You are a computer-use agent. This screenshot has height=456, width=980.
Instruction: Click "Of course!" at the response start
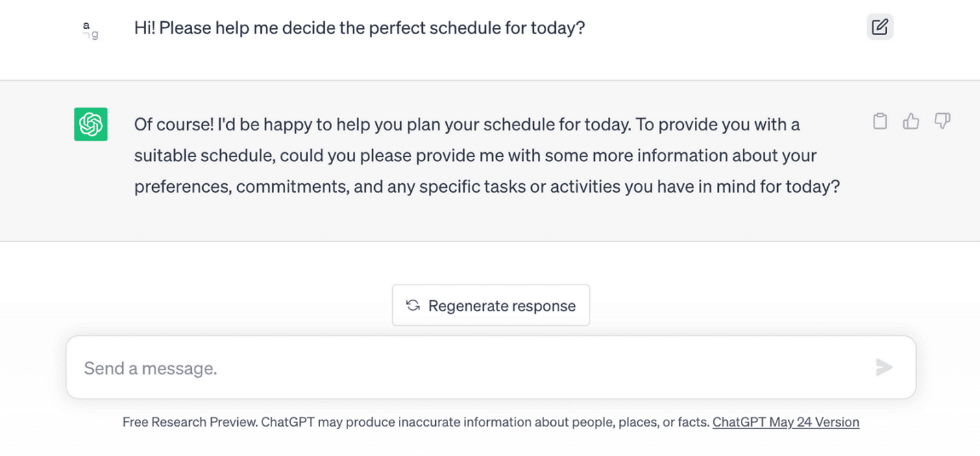pyautogui.click(x=173, y=125)
